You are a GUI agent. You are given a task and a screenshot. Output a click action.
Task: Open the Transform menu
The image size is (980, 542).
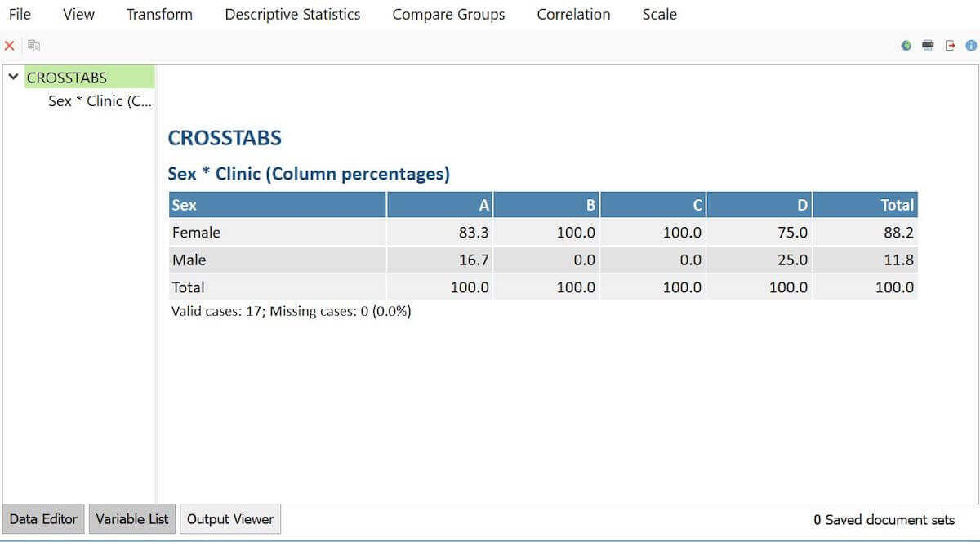coord(159,15)
